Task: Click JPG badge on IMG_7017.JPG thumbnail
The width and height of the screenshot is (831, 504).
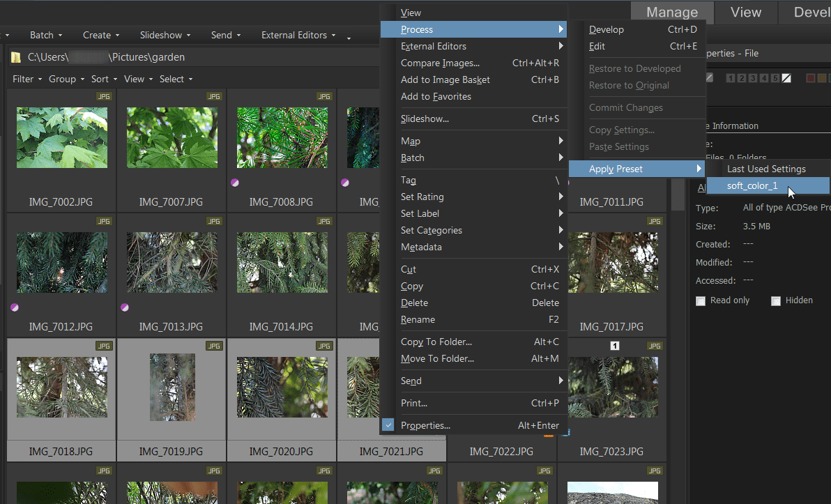Action: coord(655,221)
